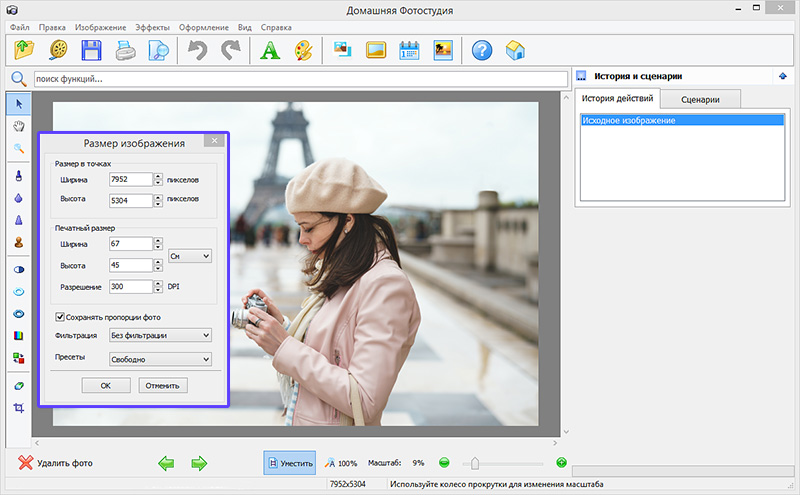Zoom out with green minus button
This screenshot has width=800, height=495.
pyautogui.click(x=444, y=463)
